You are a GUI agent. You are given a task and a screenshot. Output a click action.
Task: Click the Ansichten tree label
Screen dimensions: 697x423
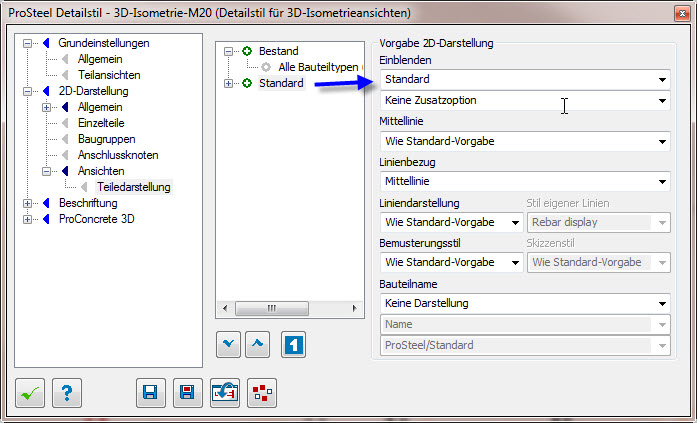pos(101,171)
